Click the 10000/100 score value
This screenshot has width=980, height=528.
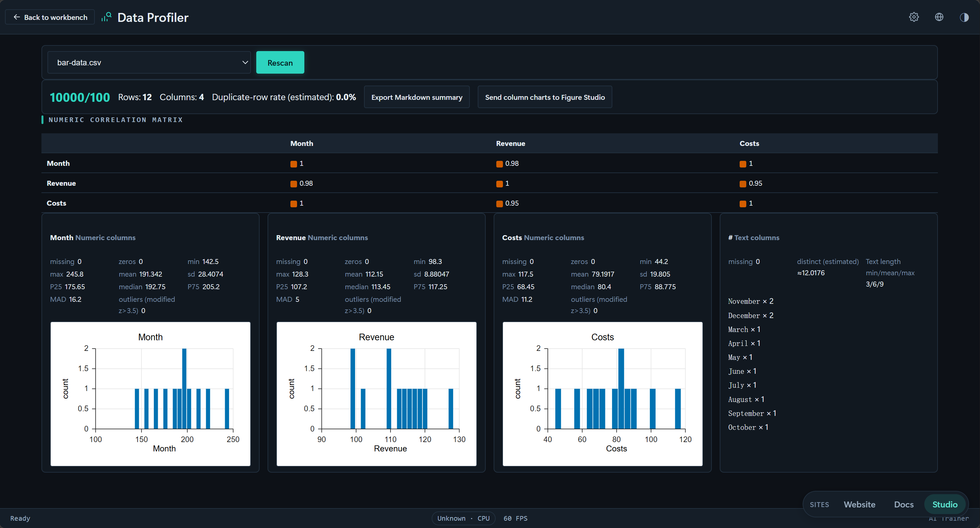tap(80, 97)
